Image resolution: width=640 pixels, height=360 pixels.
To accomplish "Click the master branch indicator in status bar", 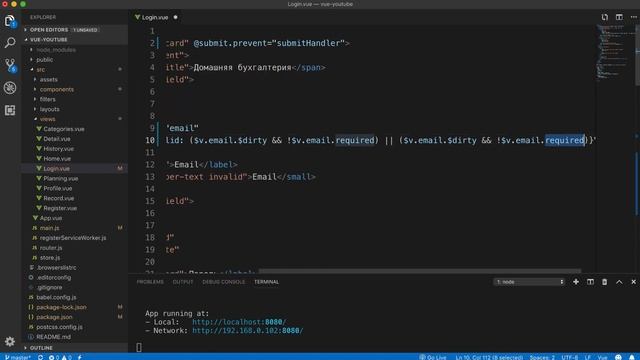I will (18, 357).
